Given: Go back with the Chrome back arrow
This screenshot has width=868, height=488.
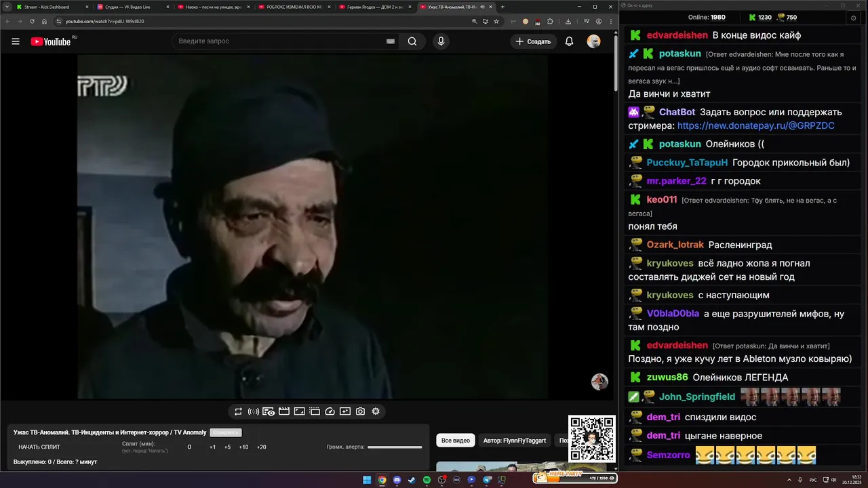Looking at the screenshot, I should click(9, 21).
